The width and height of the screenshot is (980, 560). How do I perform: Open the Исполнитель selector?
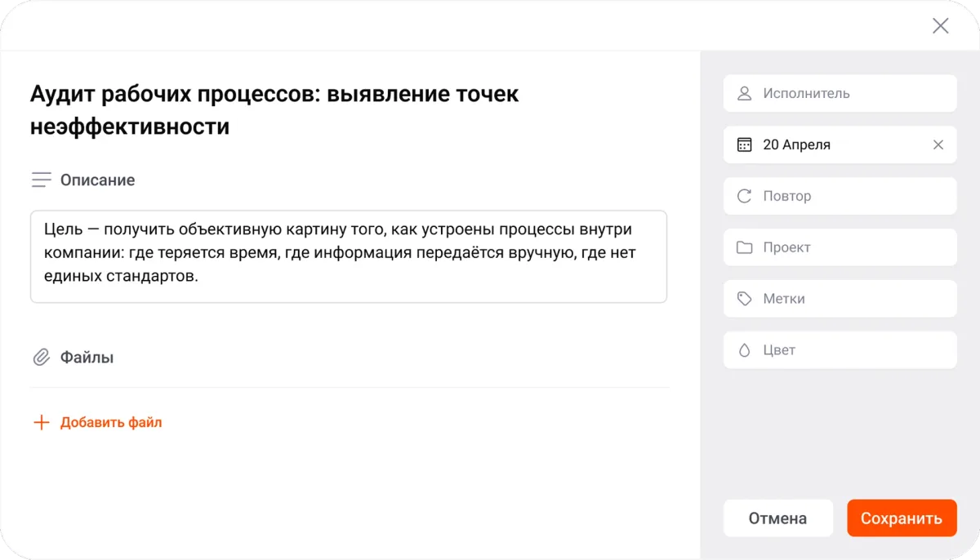pyautogui.click(x=840, y=93)
